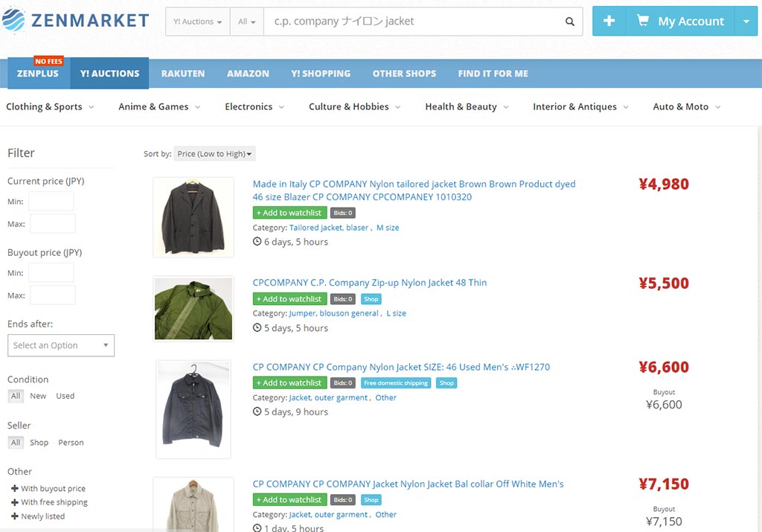Open My Account page
Screen dimensions: 762x532
click(691, 22)
